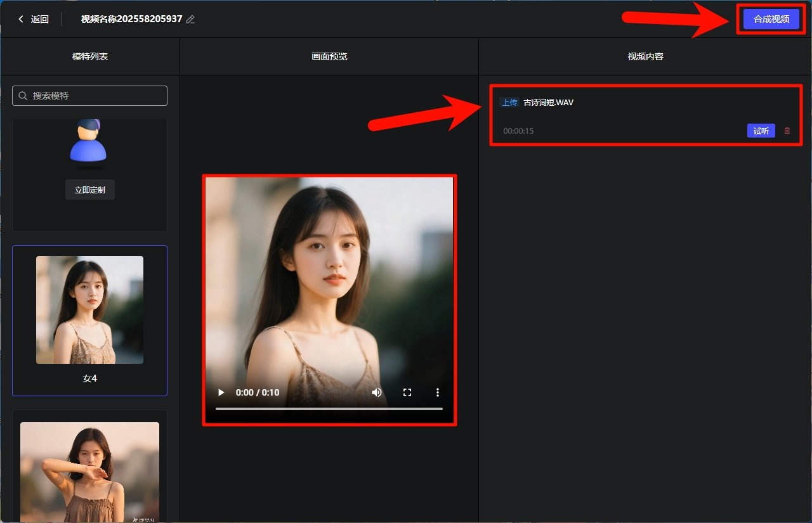Click the magnifier icon in the 搜索模特 box

pyautogui.click(x=23, y=96)
